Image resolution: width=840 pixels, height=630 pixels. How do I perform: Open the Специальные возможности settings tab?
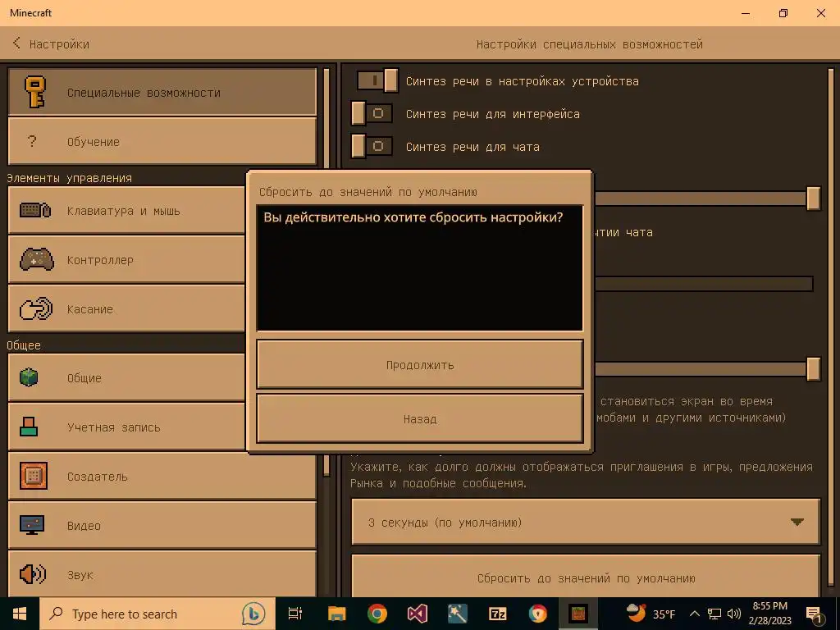coord(162,92)
